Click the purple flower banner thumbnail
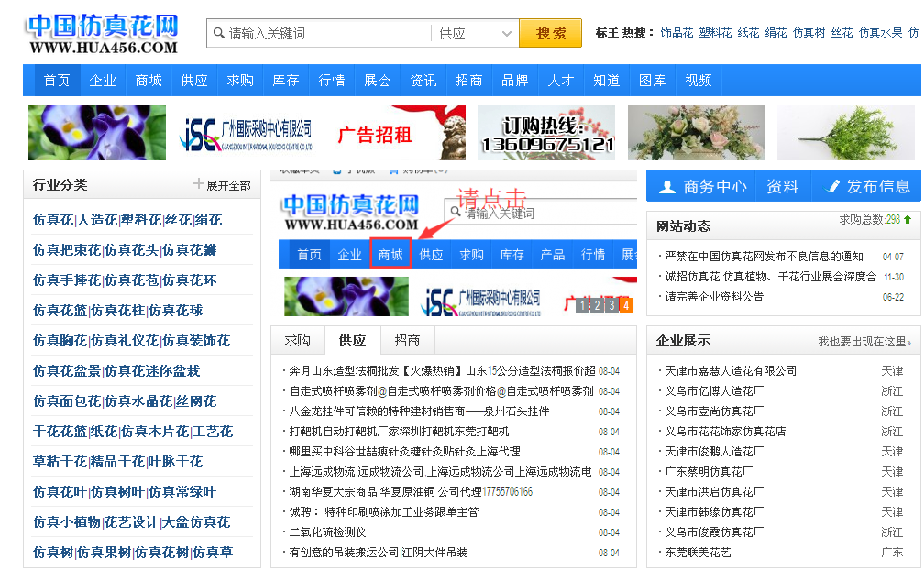 (97, 133)
